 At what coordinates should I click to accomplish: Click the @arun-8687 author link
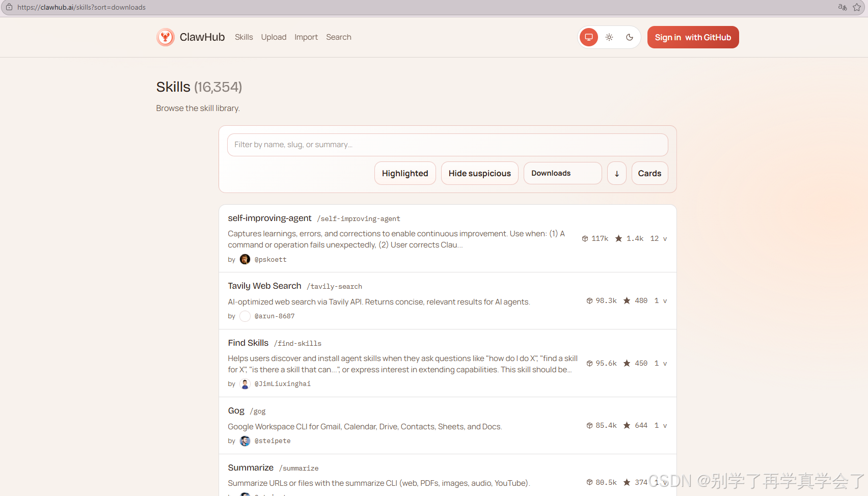click(x=275, y=316)
